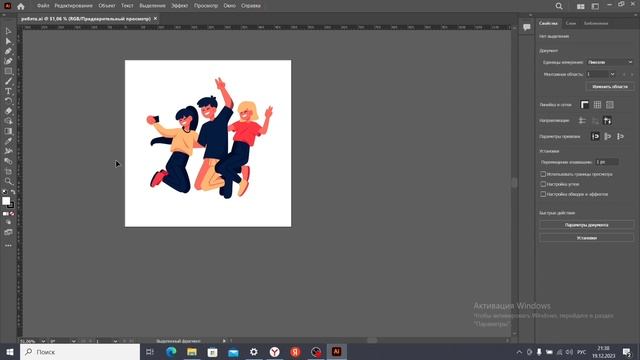The height and width of the screenshot is (360, 640).
Task: Toggle snap to point icon
Action: pyautogui.click(x=595, y=136)
